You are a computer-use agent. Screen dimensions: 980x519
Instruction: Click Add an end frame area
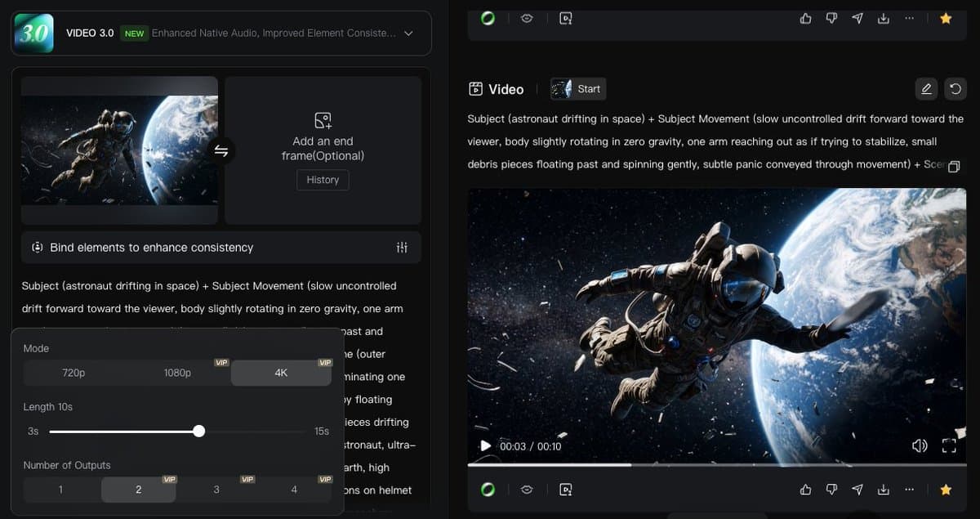coord(323,135)
